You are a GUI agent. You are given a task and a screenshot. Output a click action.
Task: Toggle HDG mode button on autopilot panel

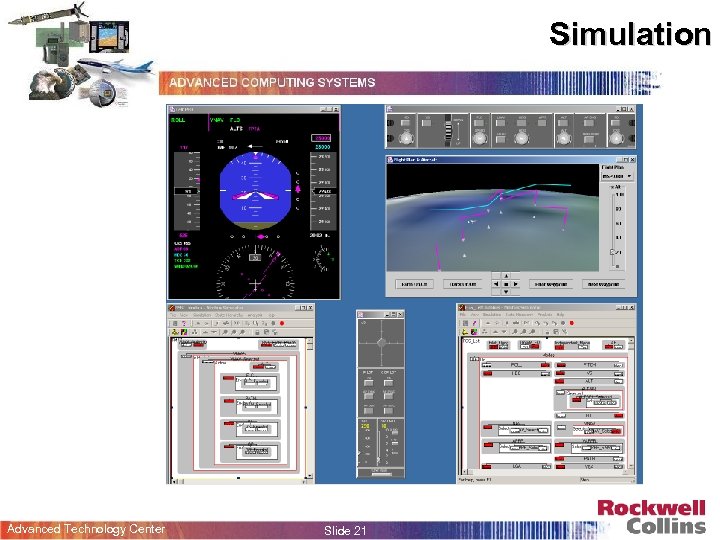pos(522,122)
